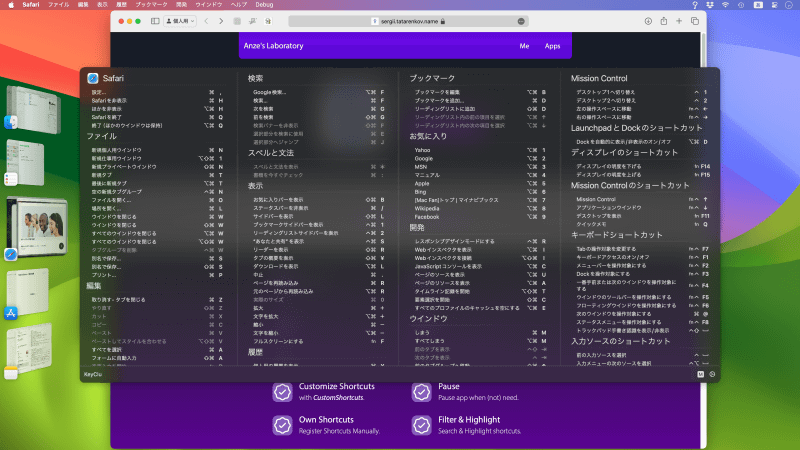Open the 編集 menu
The image size is (800, 450).
point(83,5)
